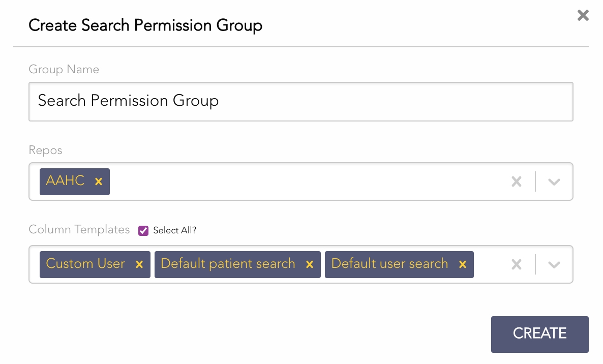Click the Default user search tag label

[x=389, y=264]
